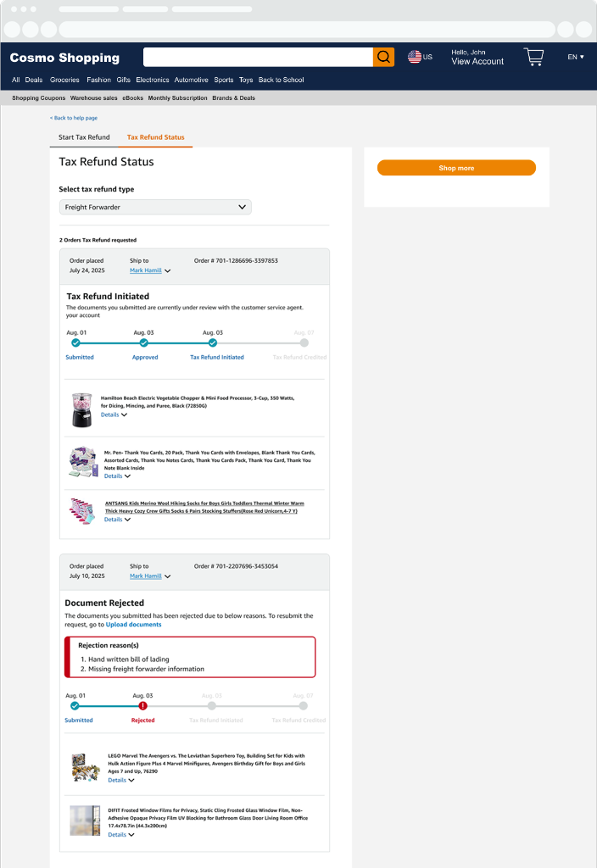The image size is (597, 868).
Task: Click the US flag country icon
Action: (415, 57)
